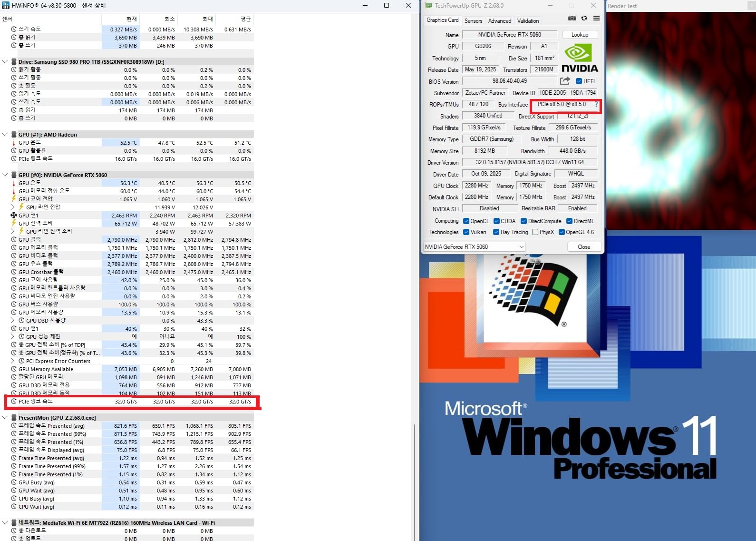The height and width of the screenshot is (541, 756).
Task: Click the Close button in GPU-Z
Action: (584, 247)
